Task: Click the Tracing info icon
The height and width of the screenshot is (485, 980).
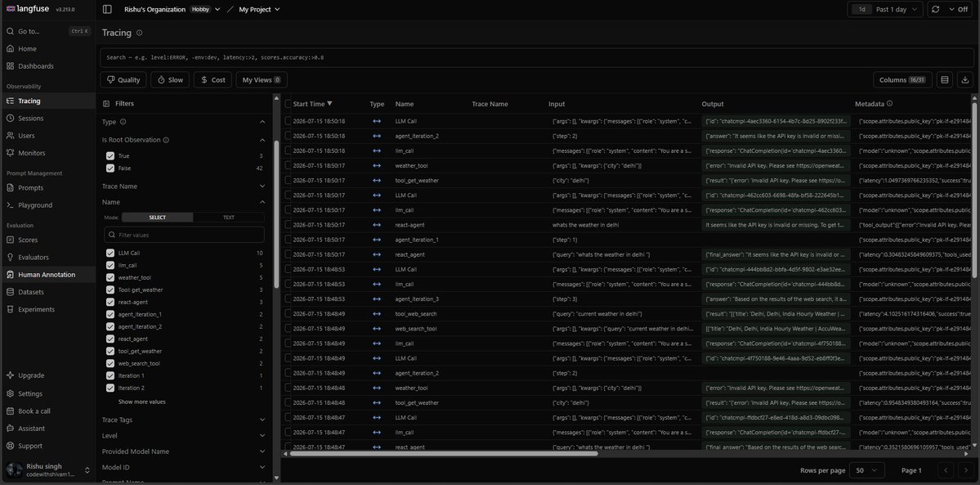Action: pos(140,33)
